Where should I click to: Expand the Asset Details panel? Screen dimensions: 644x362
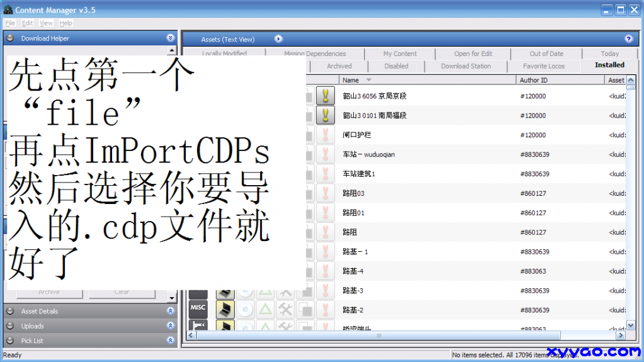click(x=170, y=311)
